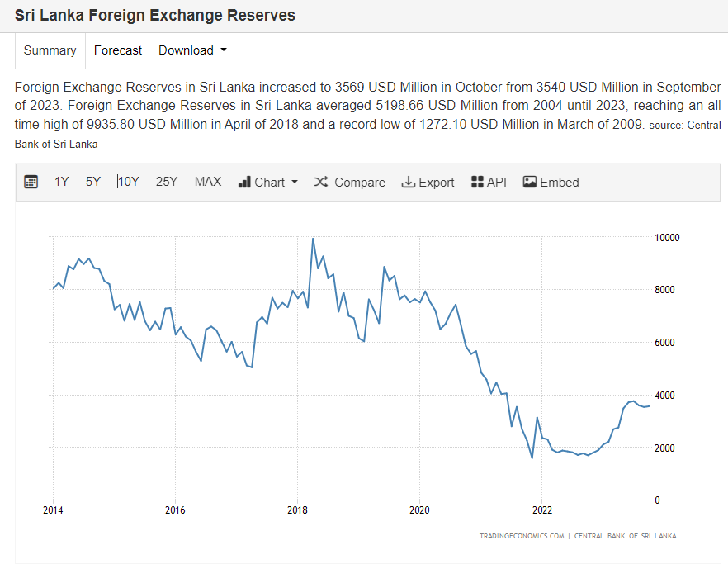Screen dimensions: 728x569
Task: Expand the Chart type dropdown arrow
Action: 295,182
